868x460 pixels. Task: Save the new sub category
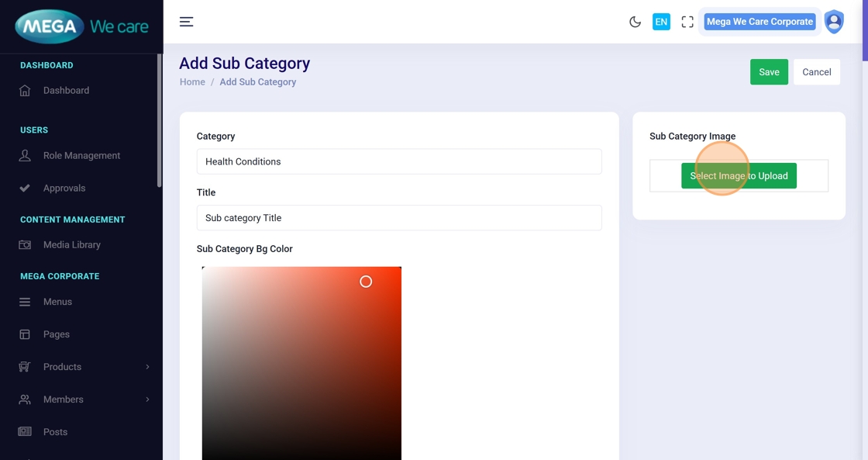[x=769, y=72]
